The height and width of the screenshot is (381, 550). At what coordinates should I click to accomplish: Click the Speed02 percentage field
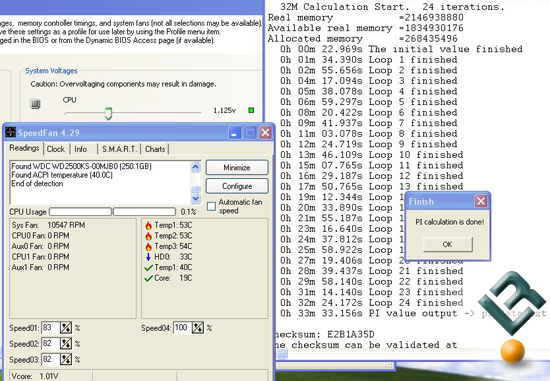50,343
